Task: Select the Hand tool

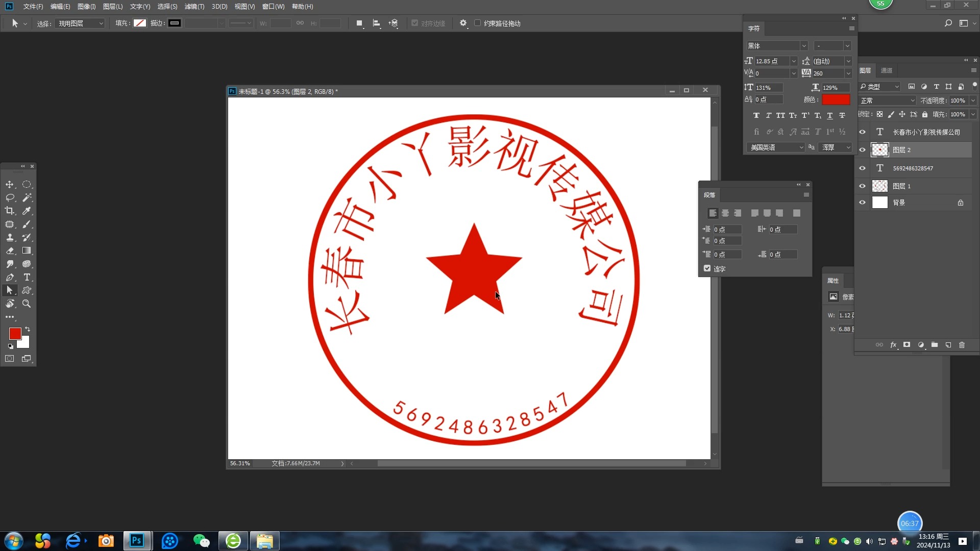Action: point(10,304)
